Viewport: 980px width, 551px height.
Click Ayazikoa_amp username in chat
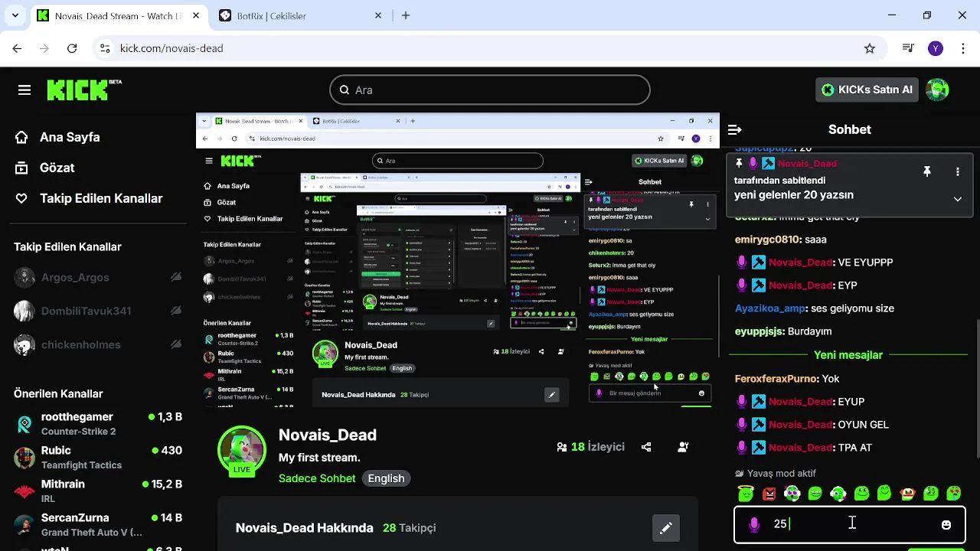[x=770, y=308]
